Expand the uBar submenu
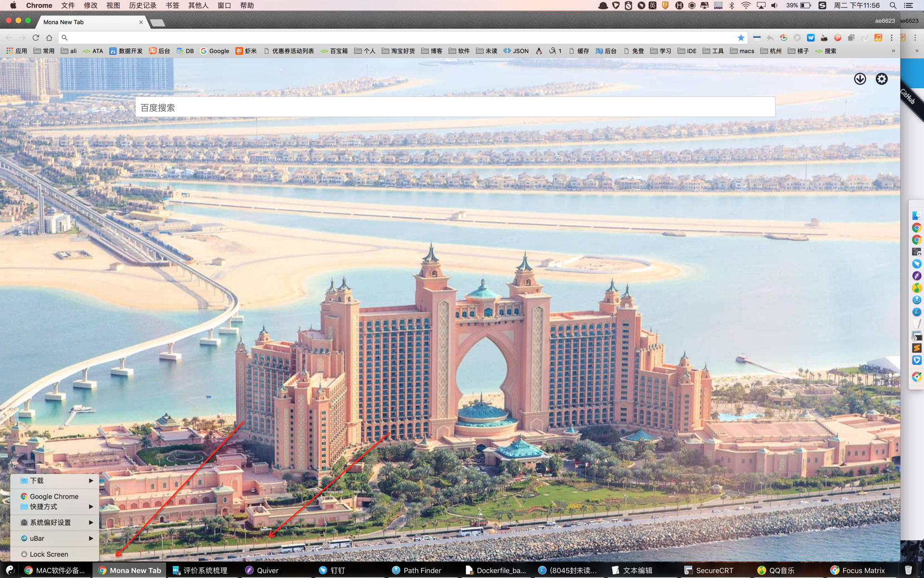Screen dimensions: 924x578 55,539
